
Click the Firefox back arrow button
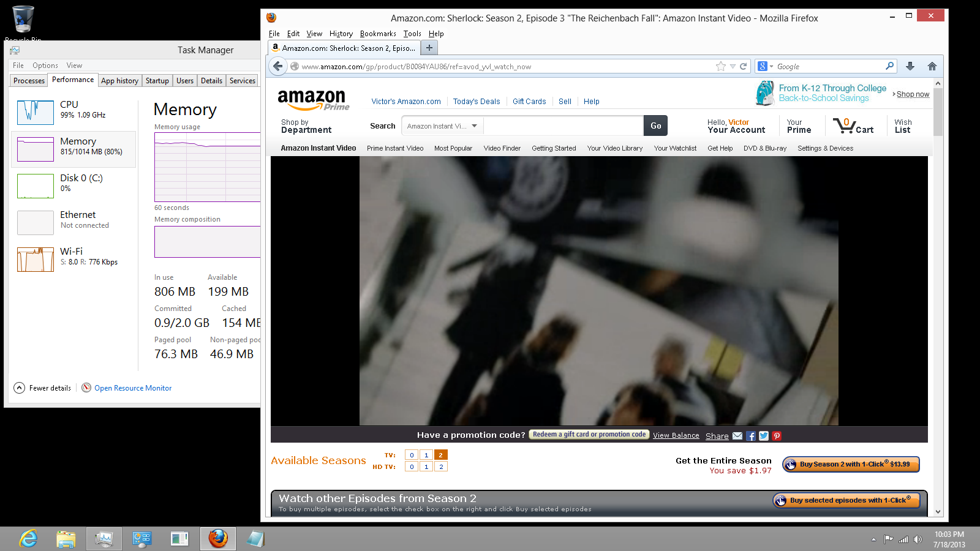coord(278,66)
